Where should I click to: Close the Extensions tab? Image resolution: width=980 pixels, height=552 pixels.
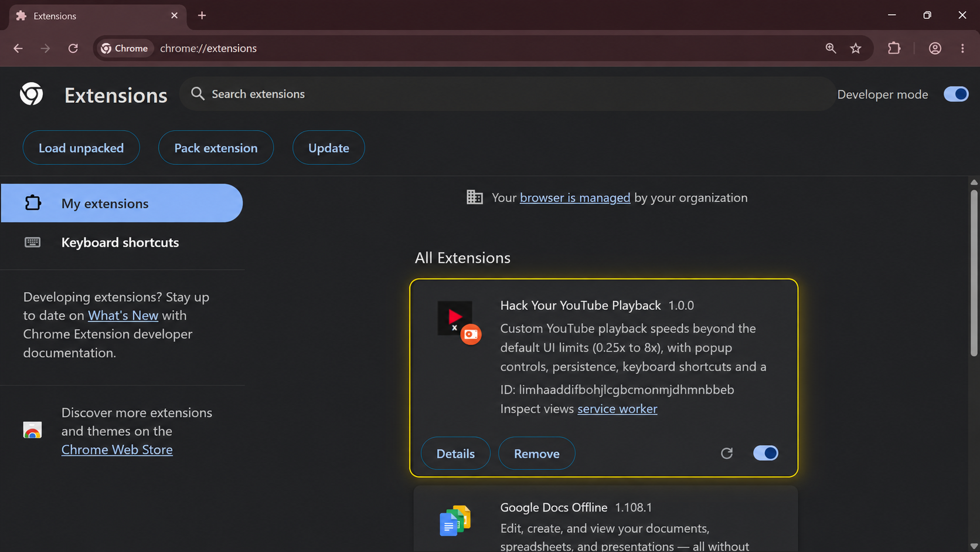pyautogui.click(x=174, y=16)
